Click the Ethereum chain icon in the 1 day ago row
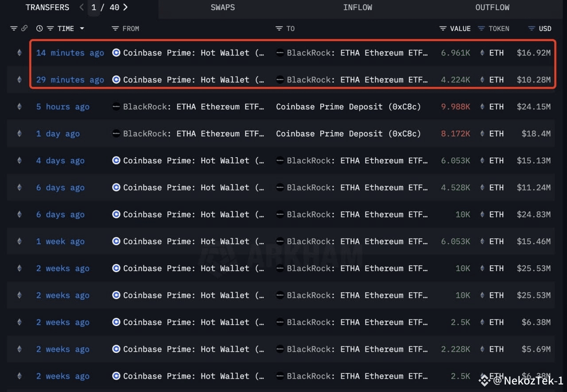Viewport: 567px width, 392px height. [19, 134]
